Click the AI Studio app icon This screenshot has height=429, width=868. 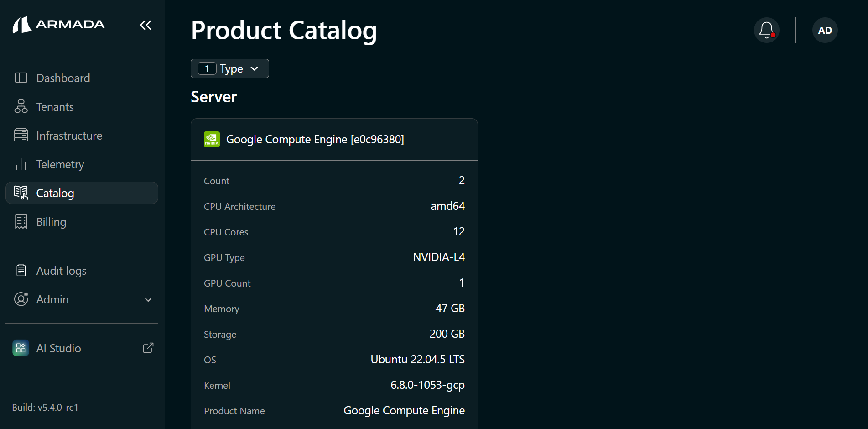coord(21,348)
